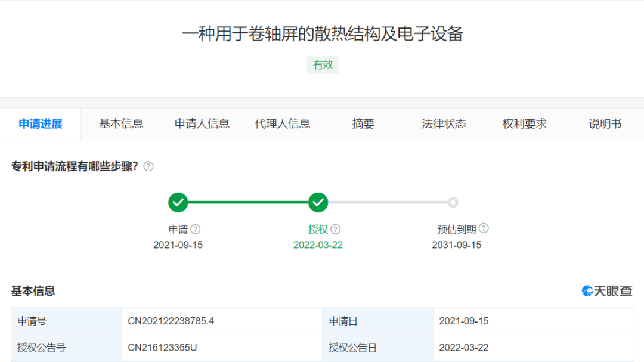This screenshot has height=362, width=644.
Task: Click the gray 预估到期 timeline endpoint circle
Action: click(453, 203)
